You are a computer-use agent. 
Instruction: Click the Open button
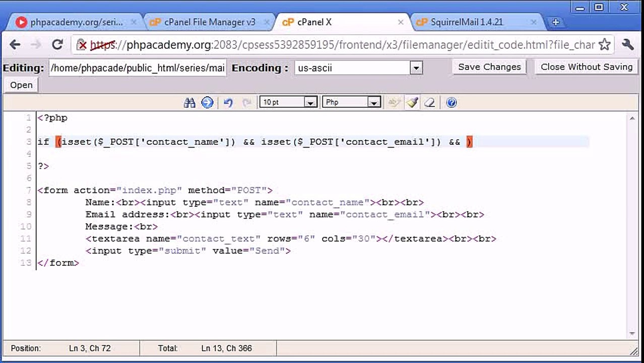click(x=21, y=85)
